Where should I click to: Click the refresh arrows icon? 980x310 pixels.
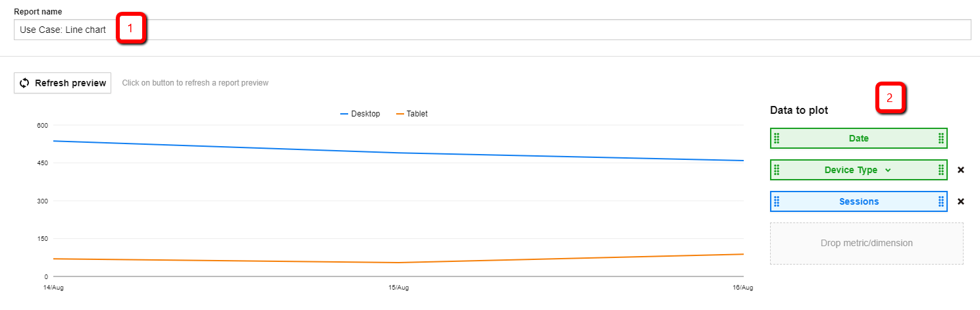pyautogui.click(x=24, y=83)
